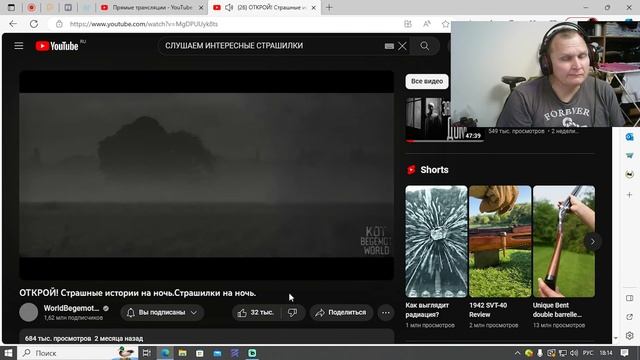Show next Shorts with the arrow

[593, 242]
